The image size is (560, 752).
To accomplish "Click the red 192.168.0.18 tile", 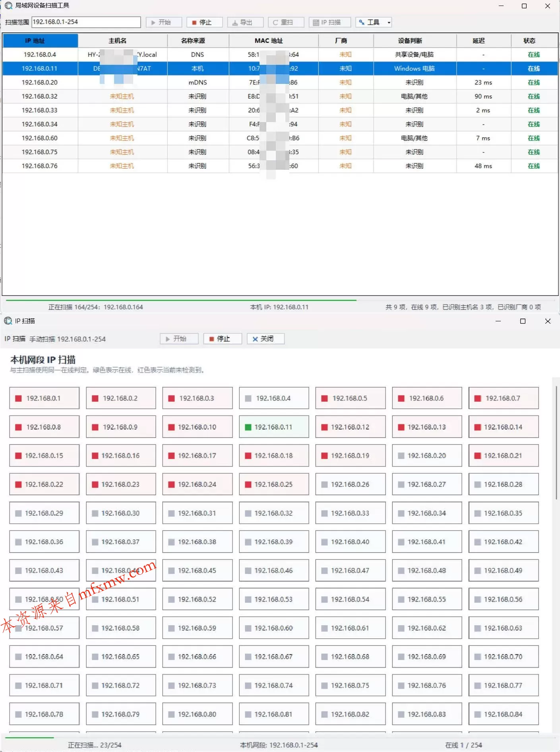I will click(274, 455).
